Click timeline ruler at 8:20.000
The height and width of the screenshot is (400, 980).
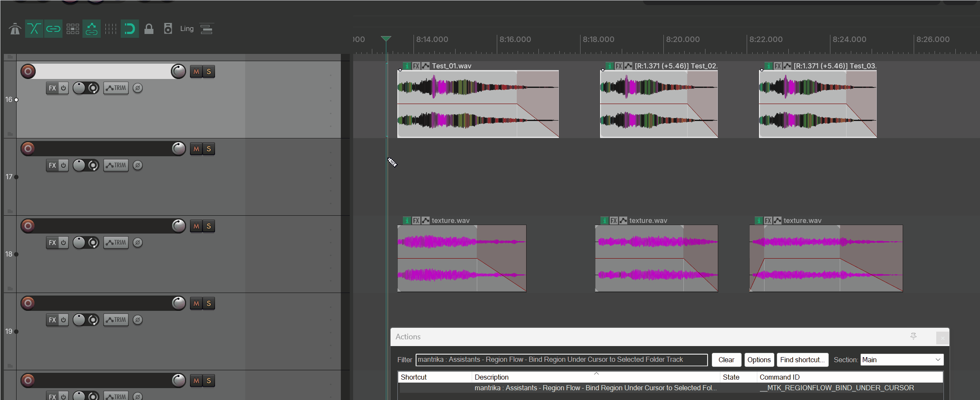(683, 39)
